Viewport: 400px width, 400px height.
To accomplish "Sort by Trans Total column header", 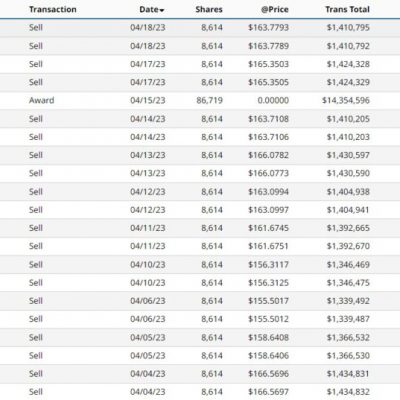I will pos(347,9).
